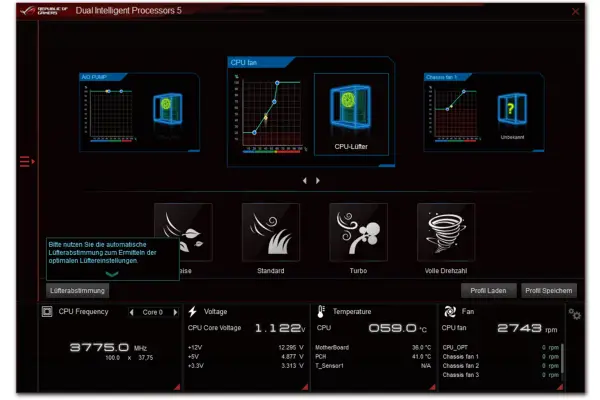Expand the CPU Frequency panel corner
The height and width of the screenshot is (400, 600).
point(177,387)
